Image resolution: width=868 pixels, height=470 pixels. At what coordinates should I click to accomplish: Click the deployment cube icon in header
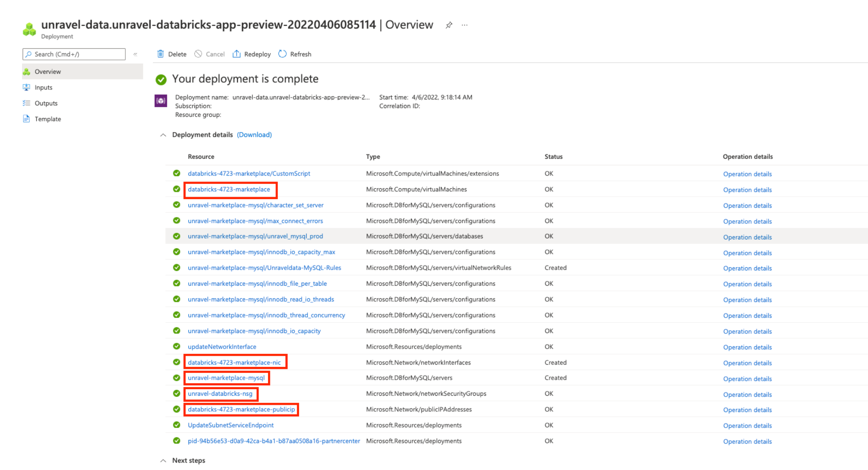(29, 29)
